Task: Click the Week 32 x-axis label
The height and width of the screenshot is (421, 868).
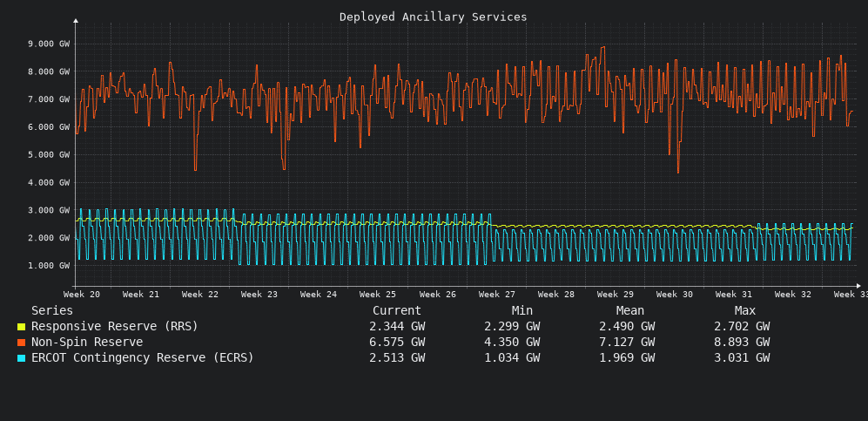Action: (x=793, y=294)
